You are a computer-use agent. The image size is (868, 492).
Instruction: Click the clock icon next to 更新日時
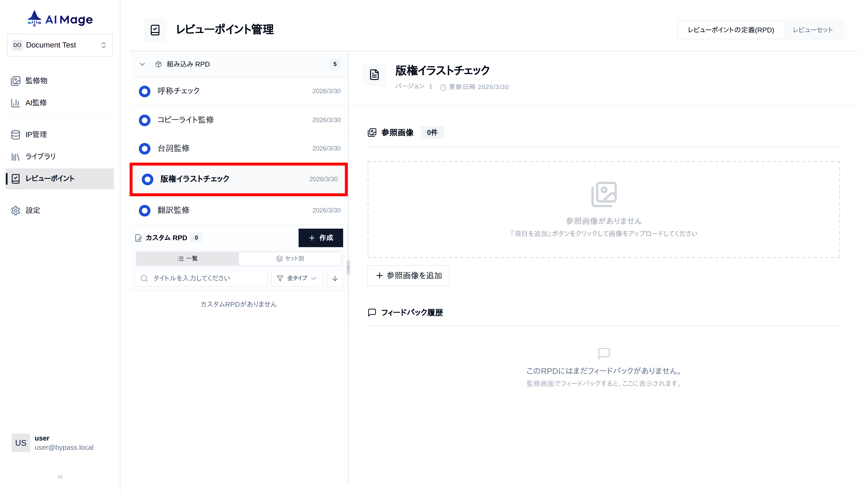443,87
